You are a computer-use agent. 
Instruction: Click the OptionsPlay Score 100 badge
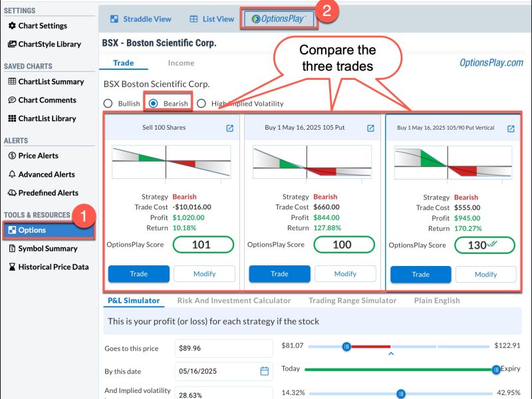point(344,245)
